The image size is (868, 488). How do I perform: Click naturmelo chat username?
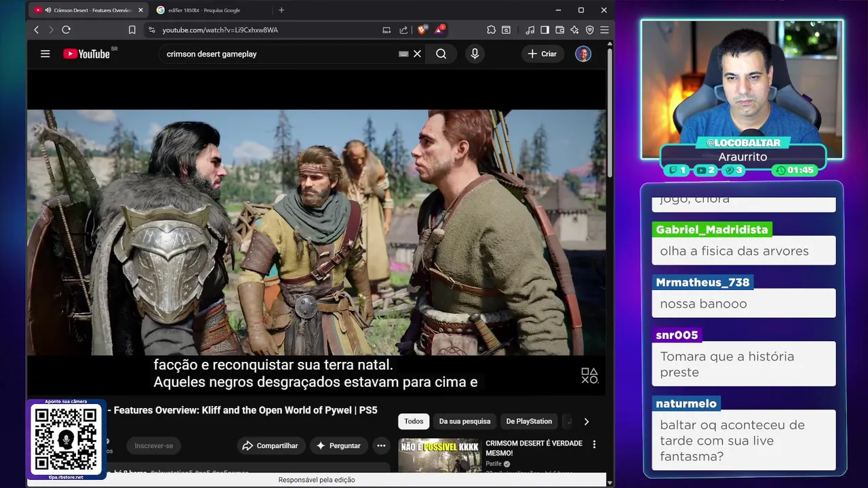[686, 403]
